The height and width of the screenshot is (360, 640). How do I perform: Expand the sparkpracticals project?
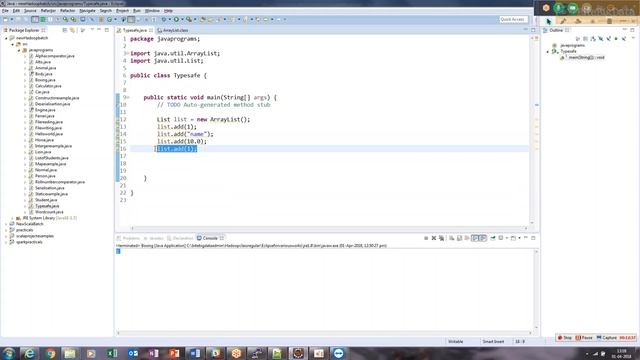pos(6,242)
